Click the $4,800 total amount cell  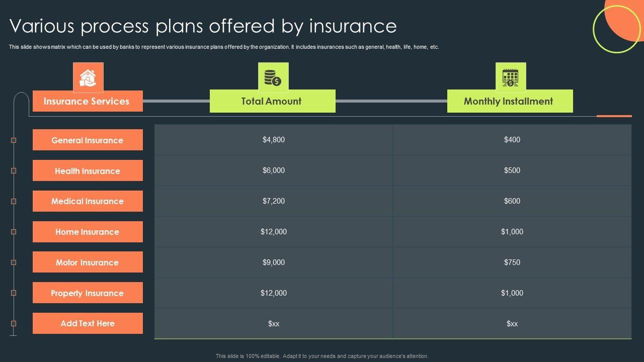coord(274,140)
